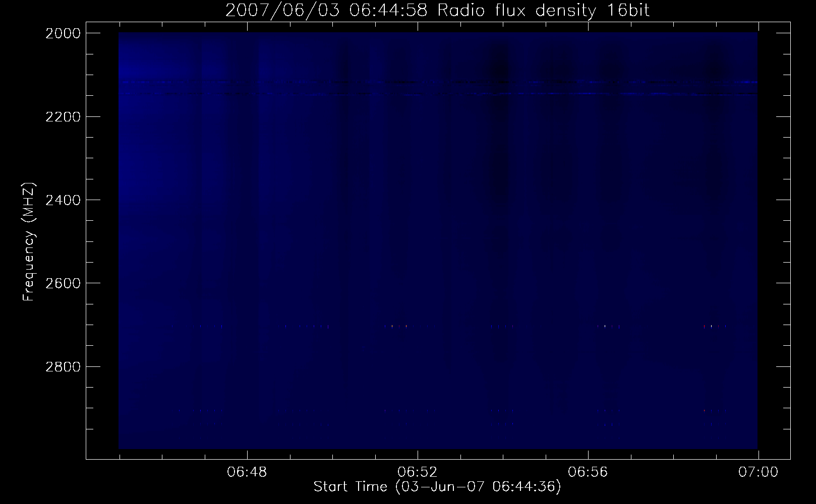Click the 06:52 time tick label
816x504 pixels.
pyautogui.click(x=418, y=472)
